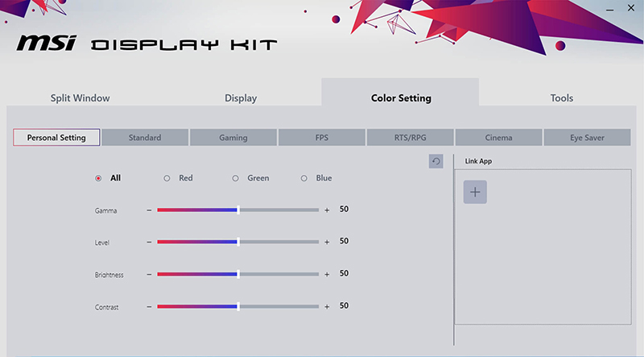Image resolution: width=644 pixels, height=357 pixels.
Task: Click the Brightness label
Action: [x=109, y=275]
